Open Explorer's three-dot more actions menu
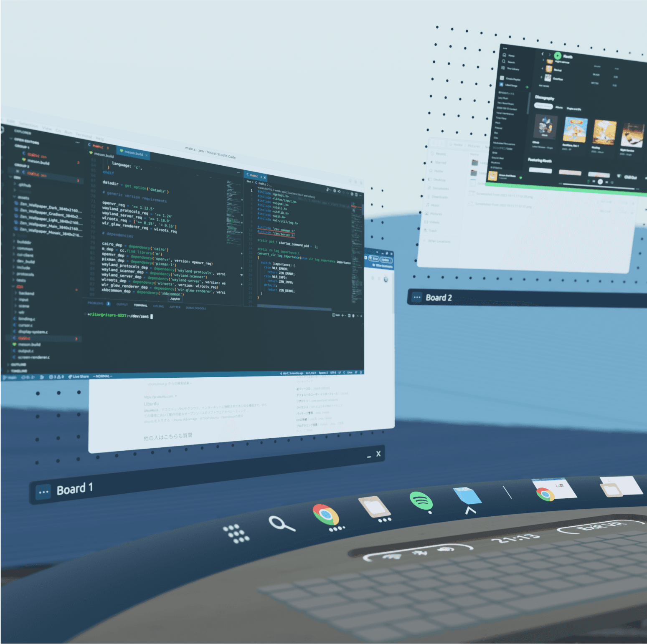This screenshot has height=644, width=647. pos(77,143)
